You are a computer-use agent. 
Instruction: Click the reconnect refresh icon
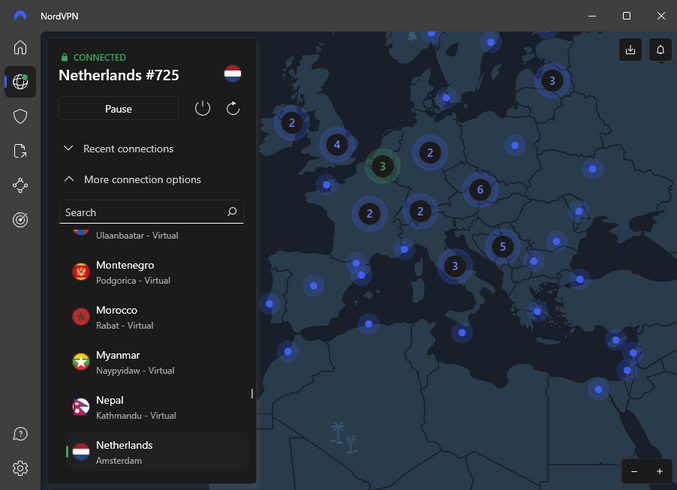coord(233,108)
